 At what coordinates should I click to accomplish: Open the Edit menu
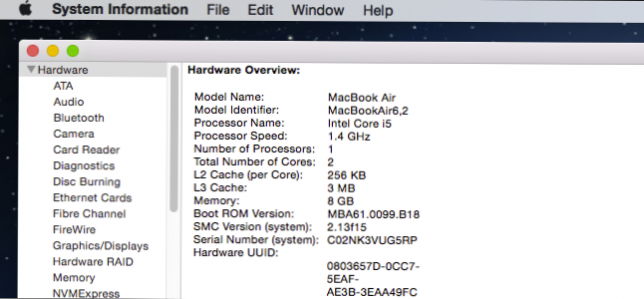(261, 10)
